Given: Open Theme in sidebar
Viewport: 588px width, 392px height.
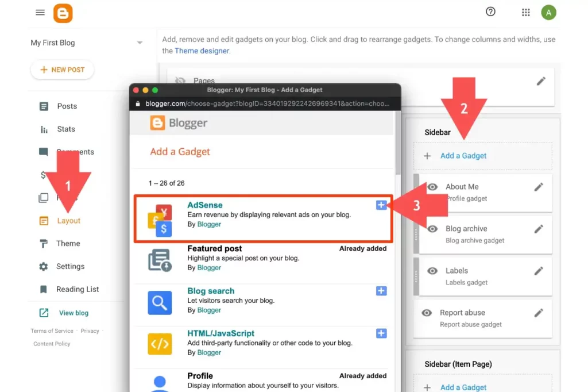Looking at the screenshot, I should click(x=68, y=244).
